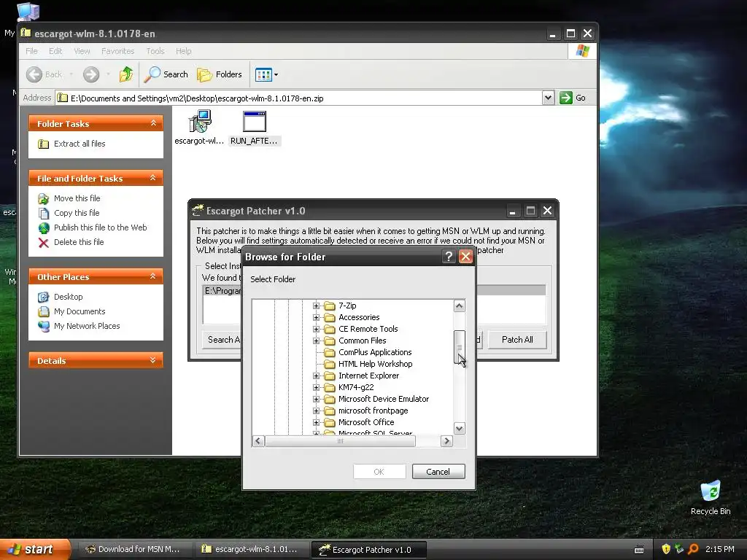This screenshot has width=747, height=560.
Task: Click the vertical scrollbar thumb in folder tree
Action: (460, 346)
